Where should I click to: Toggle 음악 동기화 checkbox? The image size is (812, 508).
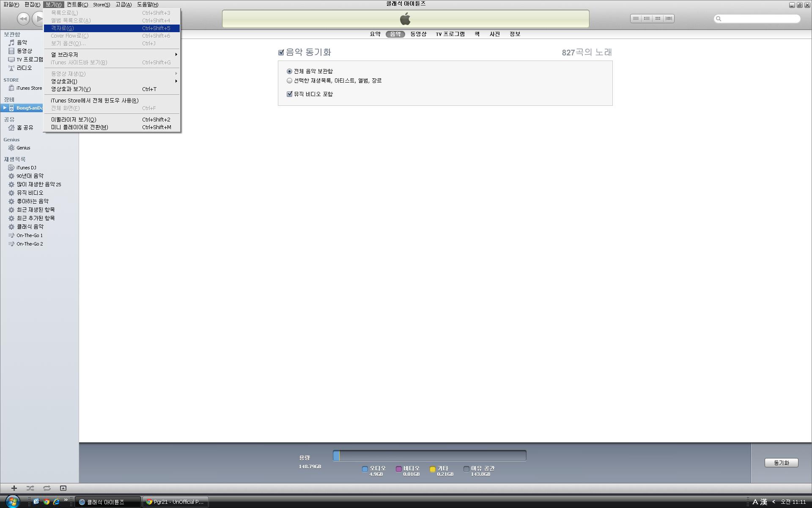click(x=281, y=52)
